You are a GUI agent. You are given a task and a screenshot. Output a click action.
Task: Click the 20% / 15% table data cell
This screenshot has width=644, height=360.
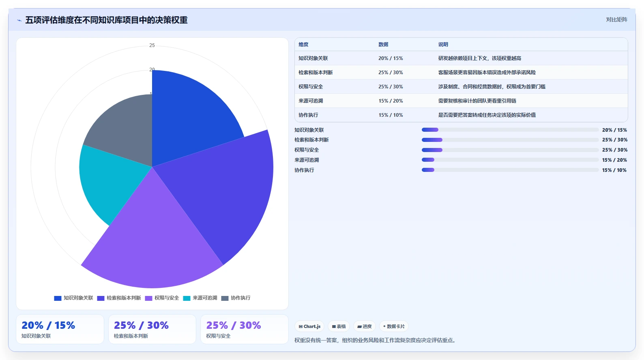(391, 58)
